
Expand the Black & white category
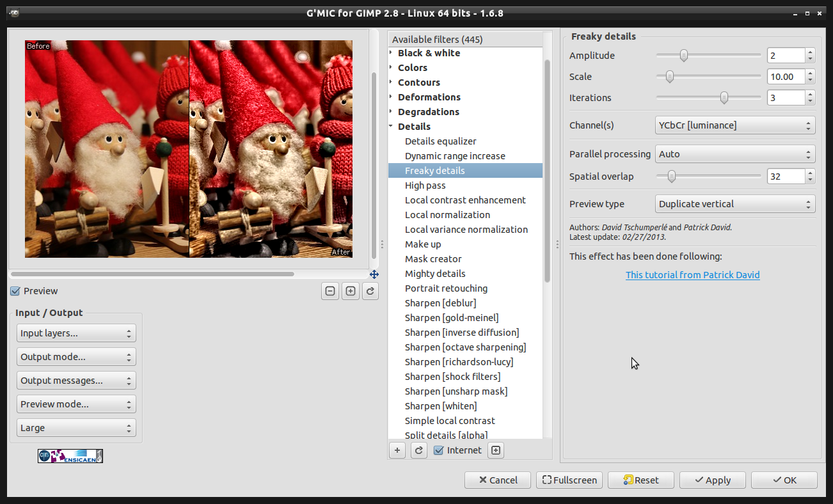pyautogui.click(x=391, y=53)
